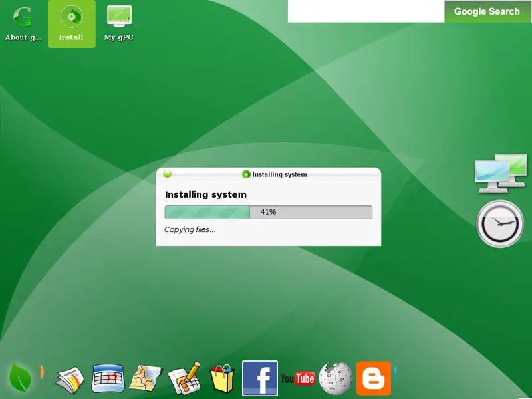This screenshot has height=399, width=532.
Task: Launch YouTube from the dock
Action: click(297, 378)
